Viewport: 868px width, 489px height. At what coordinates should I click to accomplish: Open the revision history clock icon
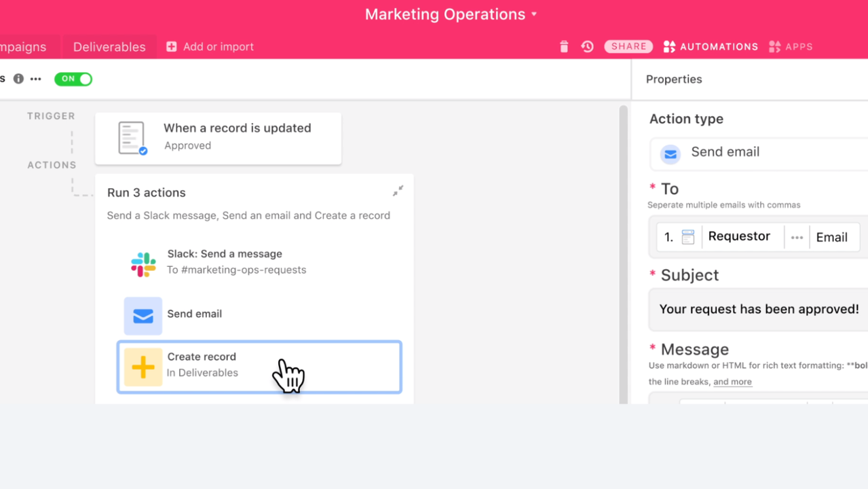pyautogui.click(x=588, y=47)
